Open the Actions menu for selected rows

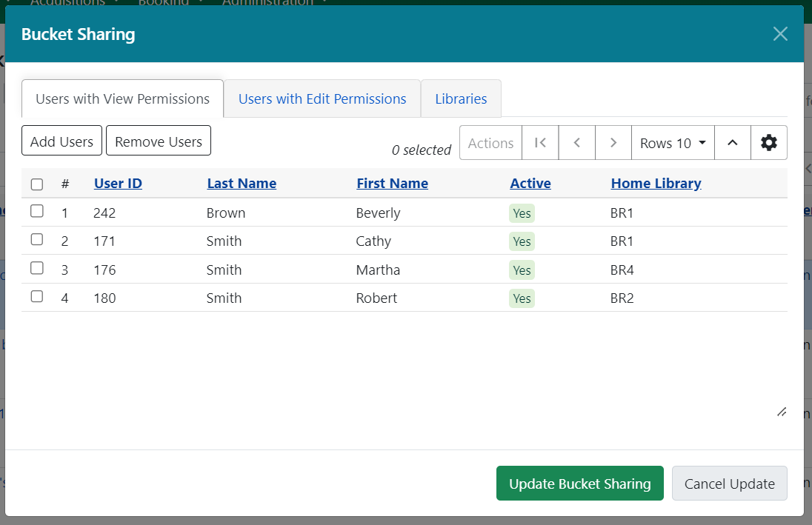tap(490, 143)
